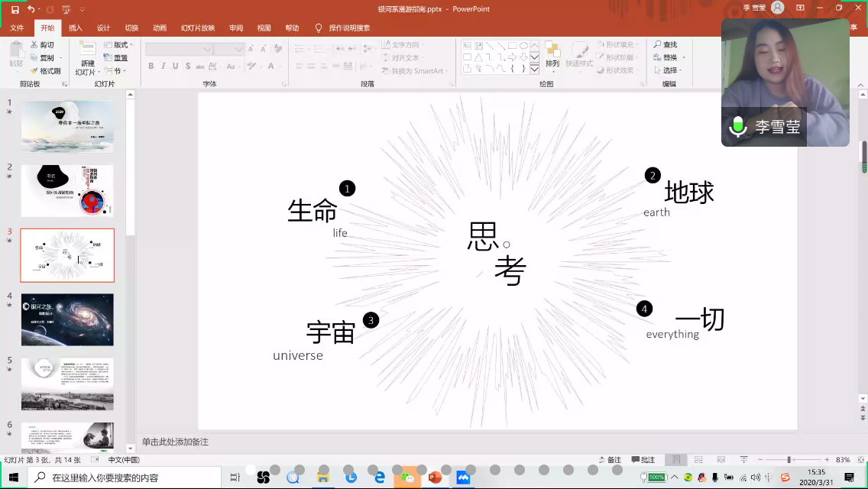Viewport: 868px width, 489px height.
Task: Expand the Layout (版式) dropdown
Action: point(119,45)
